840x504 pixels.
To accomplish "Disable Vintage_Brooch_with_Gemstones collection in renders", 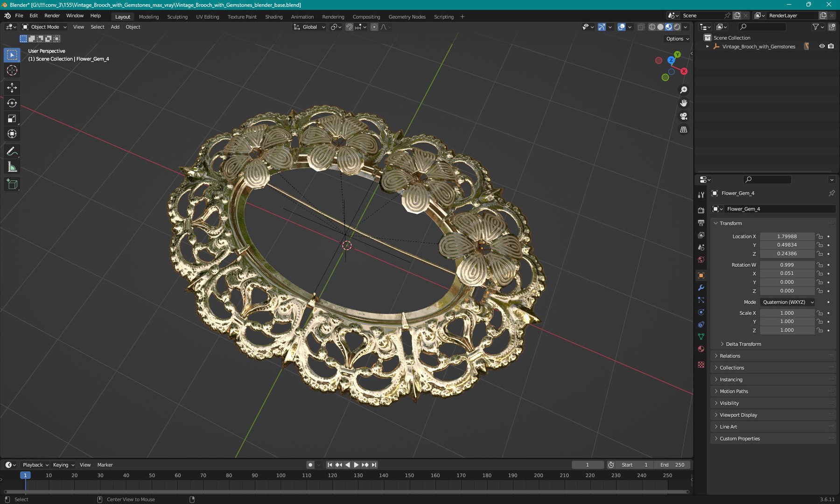I will click(831, 46).
